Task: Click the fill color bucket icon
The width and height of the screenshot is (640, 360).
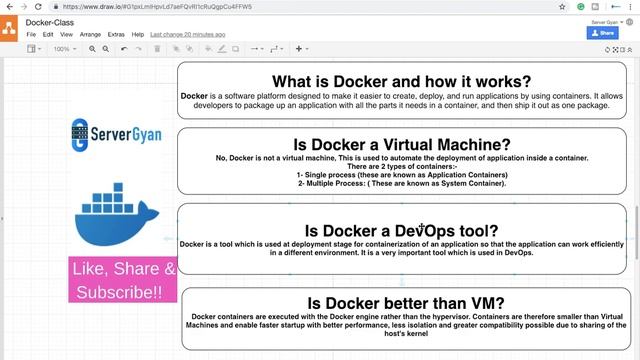Action: (208, 49)
